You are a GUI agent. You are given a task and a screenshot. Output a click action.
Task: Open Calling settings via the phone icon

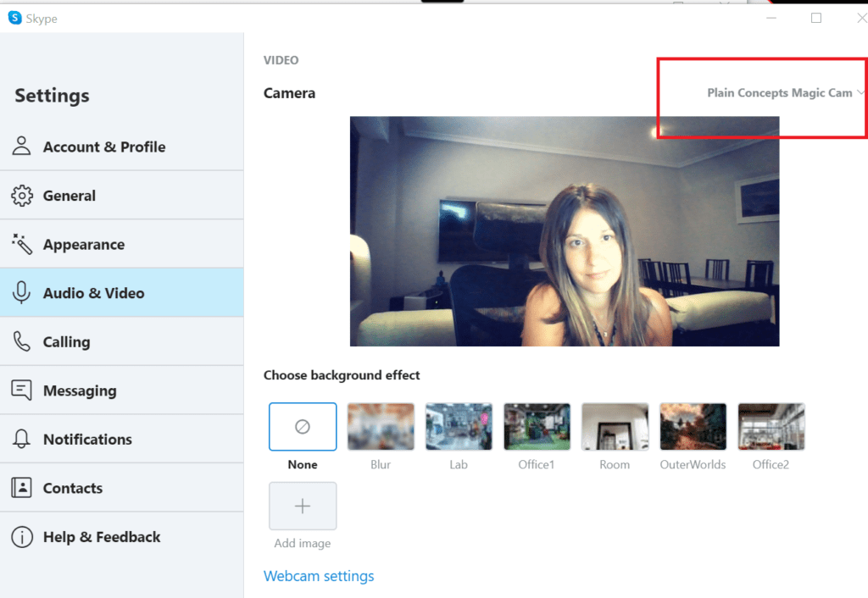pos(21,341)
